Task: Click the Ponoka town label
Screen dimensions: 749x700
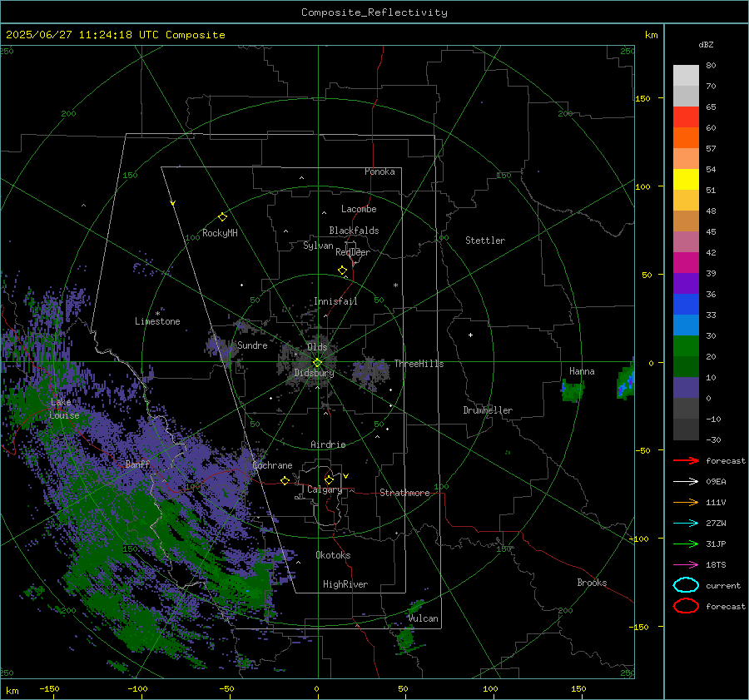Action: point(379,171)
